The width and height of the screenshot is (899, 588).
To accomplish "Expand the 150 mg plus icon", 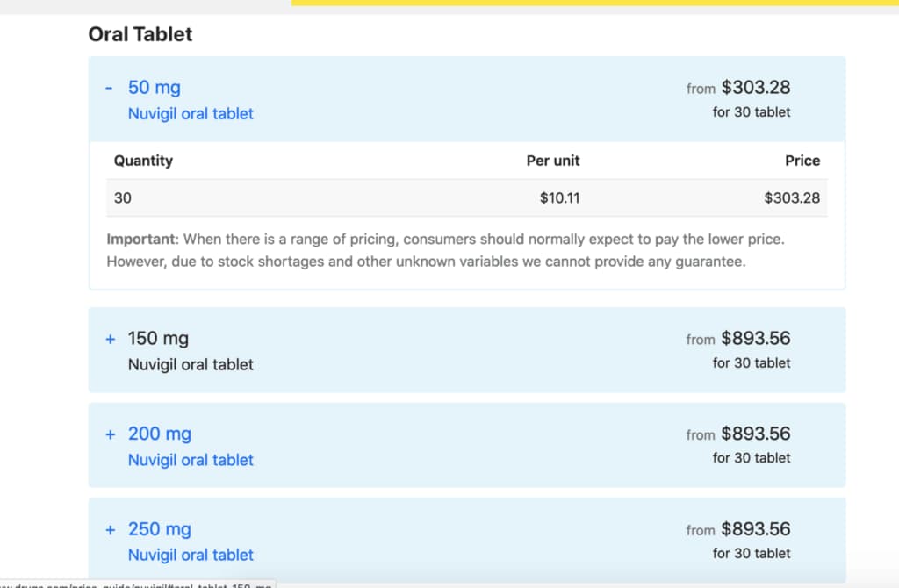I will [111, 340].
